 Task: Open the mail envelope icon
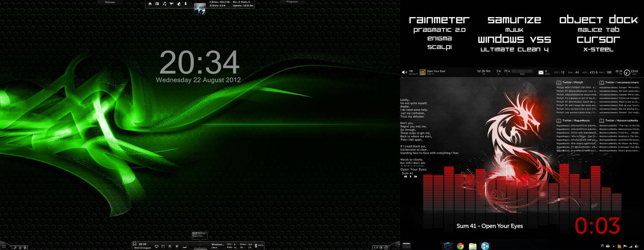[x=541, y=72]
